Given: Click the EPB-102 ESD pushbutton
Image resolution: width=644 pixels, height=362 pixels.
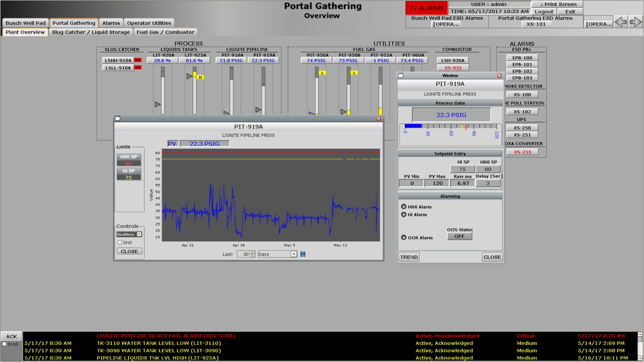Looking at the screenshot, I should click(x=522, y=71).
